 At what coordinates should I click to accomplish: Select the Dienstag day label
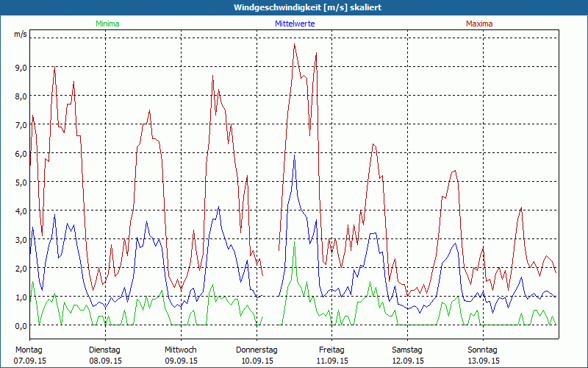(104, 350)
